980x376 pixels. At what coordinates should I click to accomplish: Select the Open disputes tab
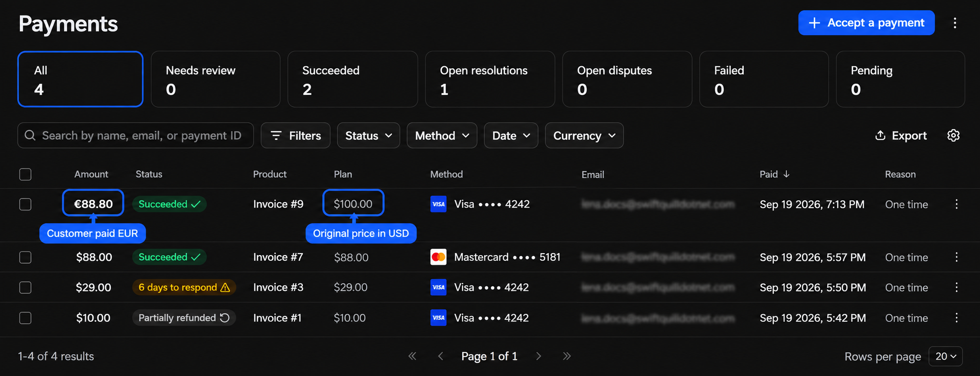click(627, 79)
